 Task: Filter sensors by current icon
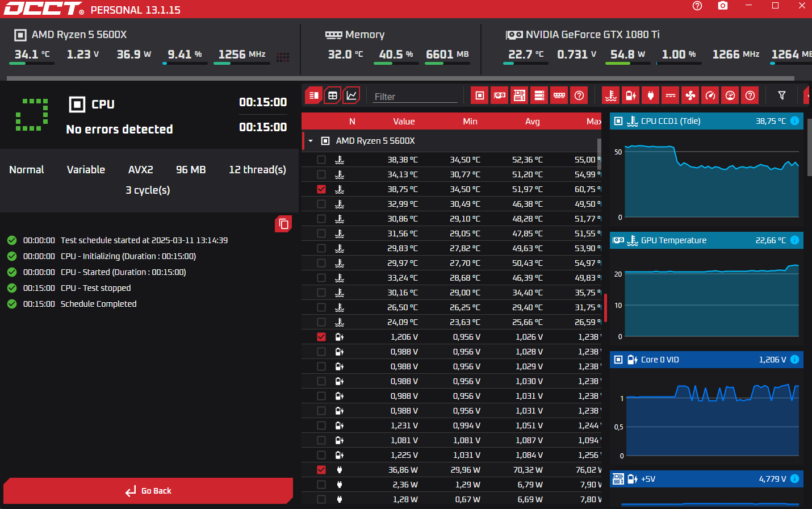671,95
